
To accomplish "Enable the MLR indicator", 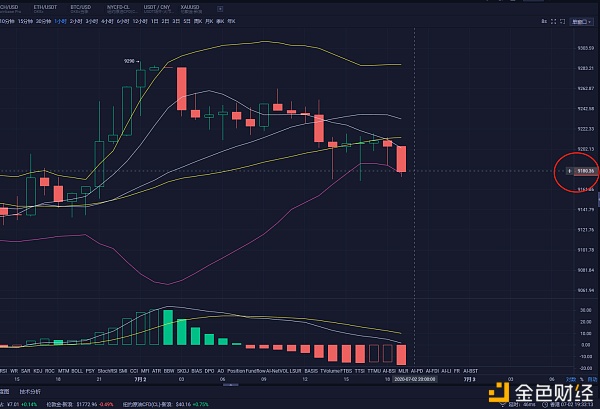I will click(403, 371).
